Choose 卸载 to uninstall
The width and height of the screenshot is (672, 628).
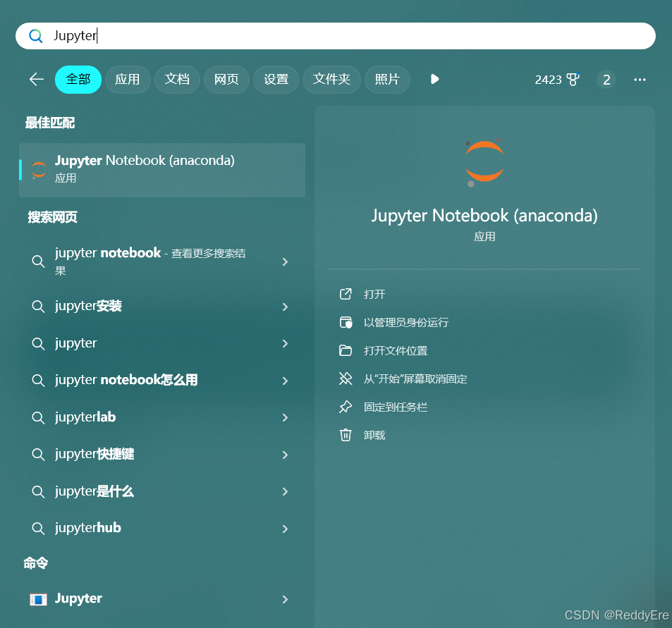374,436
